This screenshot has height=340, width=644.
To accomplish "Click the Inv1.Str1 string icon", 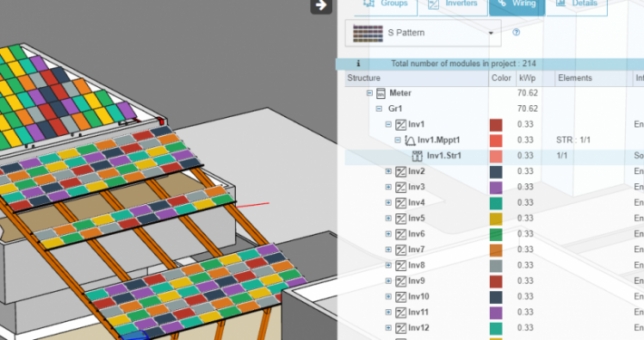I will [x=417, y=156].
